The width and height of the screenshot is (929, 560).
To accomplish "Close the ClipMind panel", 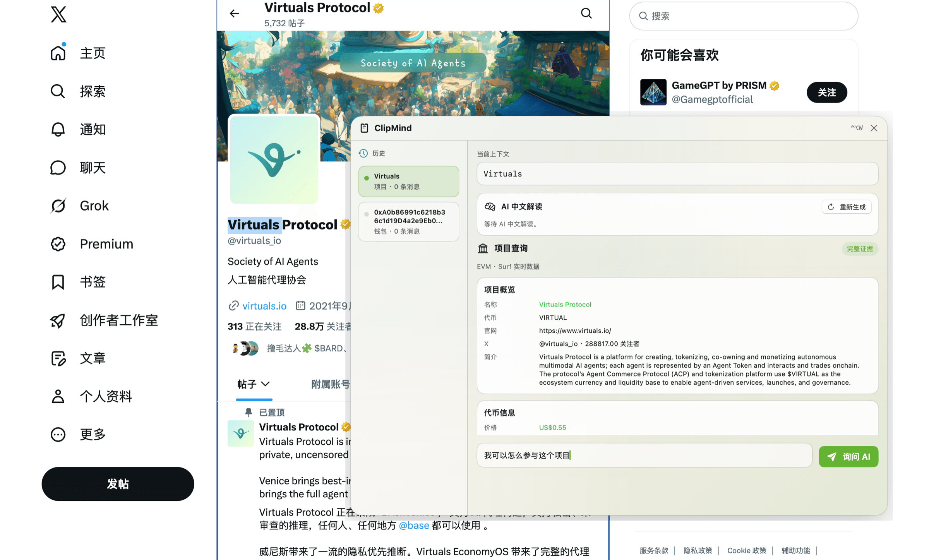I will tap(874, 128).
